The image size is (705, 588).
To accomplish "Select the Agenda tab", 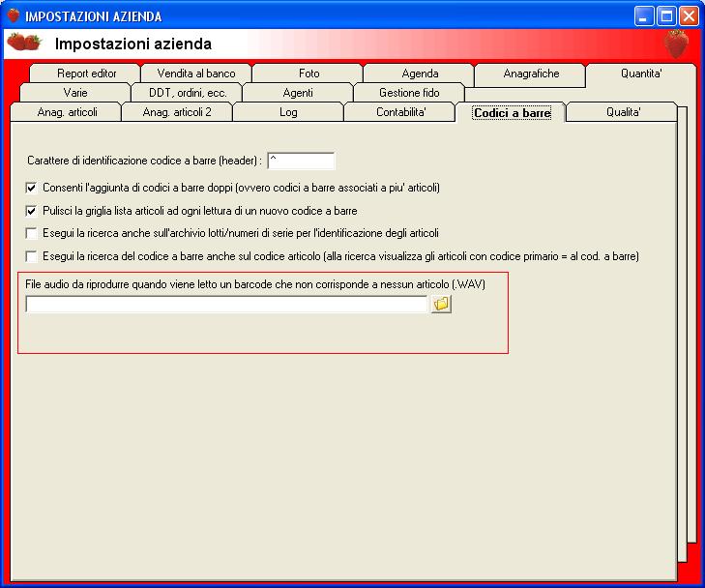I will pyautogui.click(x=420, y=73).
